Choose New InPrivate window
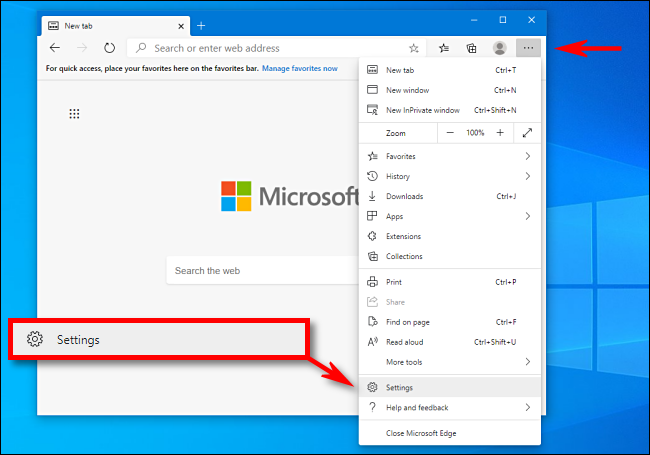Image resolution: width=650 pixels, height=455 pixels. (422, 110)
